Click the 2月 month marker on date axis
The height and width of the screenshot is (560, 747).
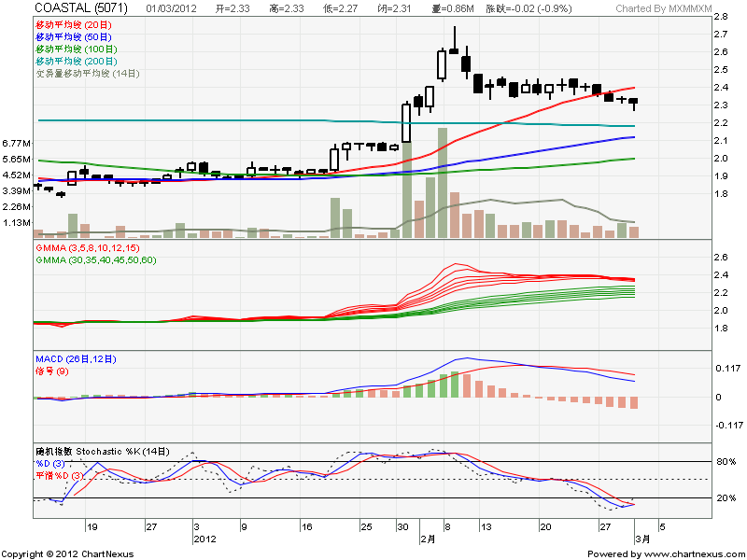tap(427, 539)
